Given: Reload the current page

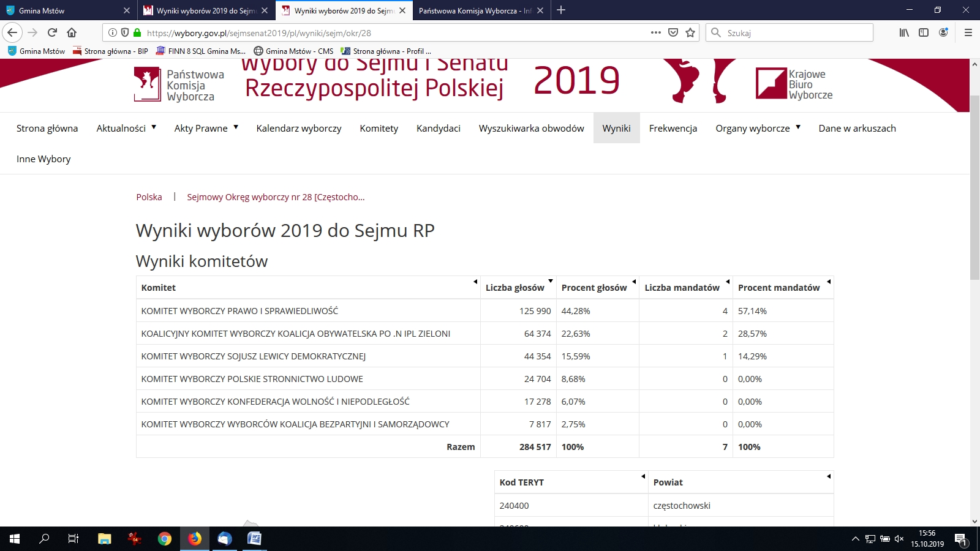Looking at the screenshot, I should point(52,32).
